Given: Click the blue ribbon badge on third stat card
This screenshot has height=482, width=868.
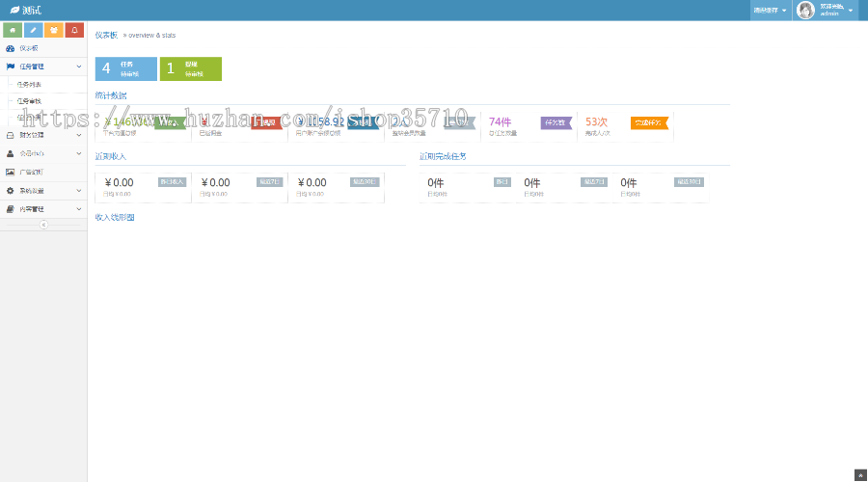Looking at the screenshot, I should click(x=364, y=122).
